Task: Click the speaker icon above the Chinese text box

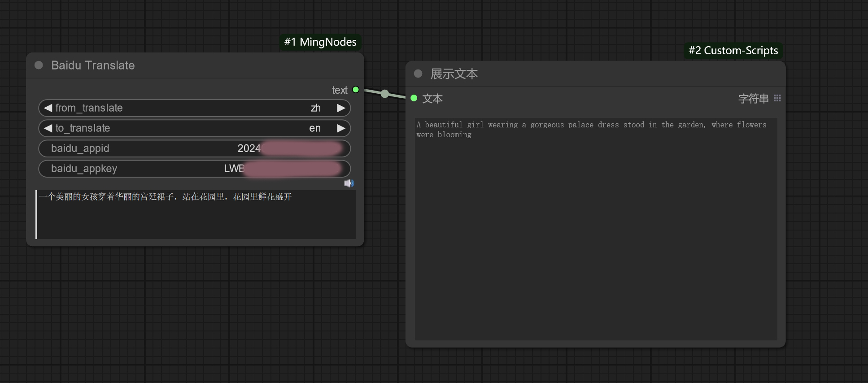Action: coord(349,183)
